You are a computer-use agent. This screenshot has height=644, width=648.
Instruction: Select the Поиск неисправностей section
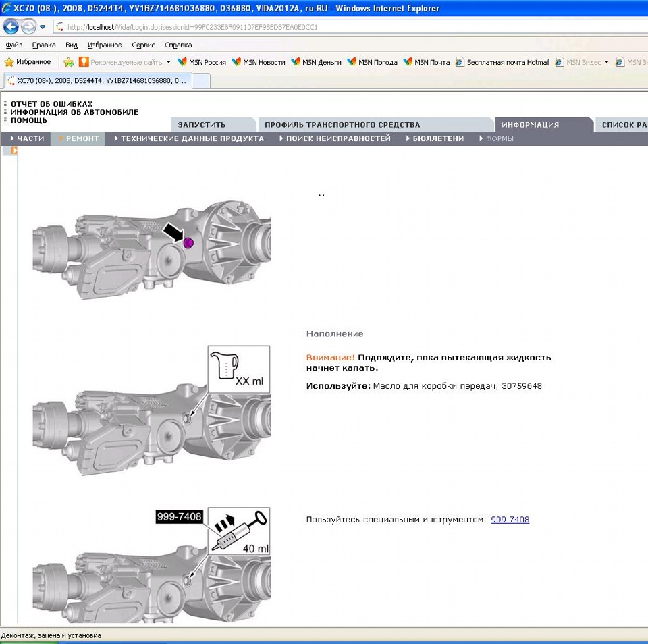point(335,139)
